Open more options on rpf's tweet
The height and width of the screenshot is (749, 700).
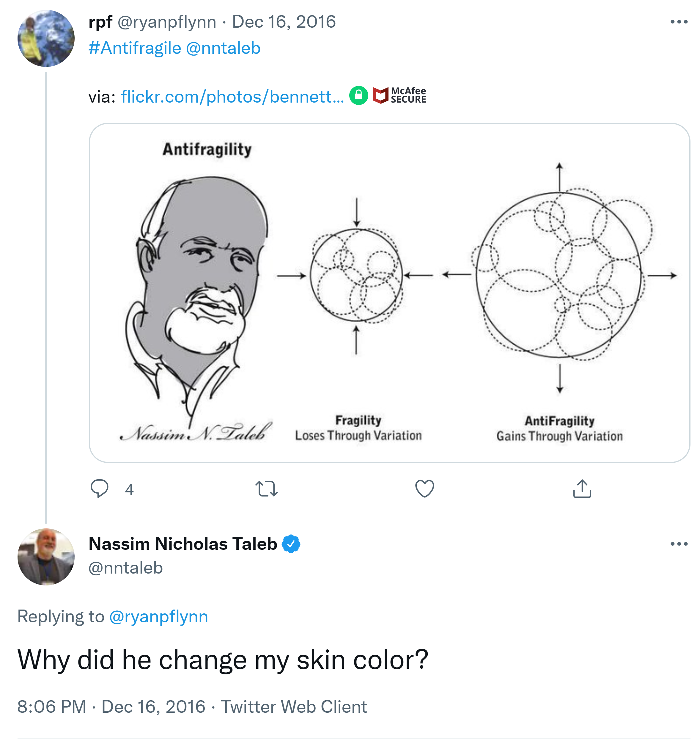coord(679,22)
